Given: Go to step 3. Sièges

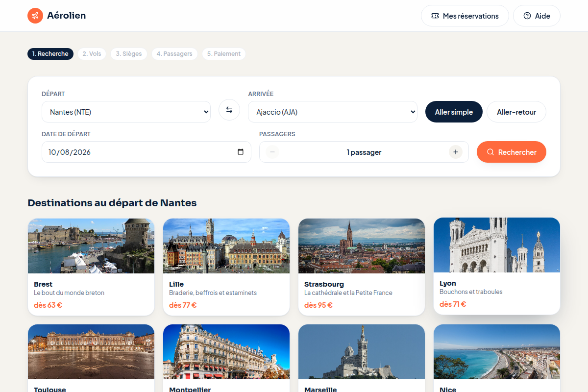Looking at the screenshot, I should (129, 54).
